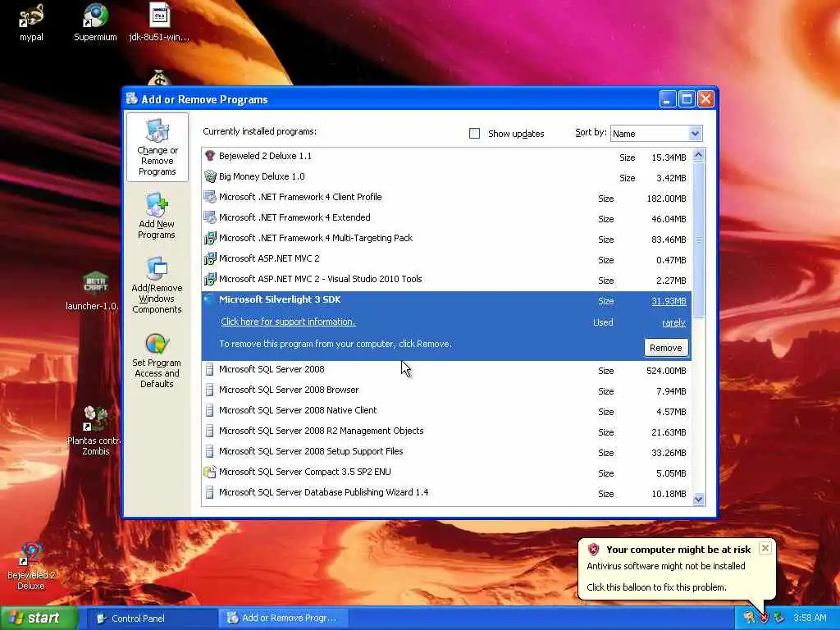Click the icon beside Microsoft ASP.NET MVC 2

tap(210, 258)
